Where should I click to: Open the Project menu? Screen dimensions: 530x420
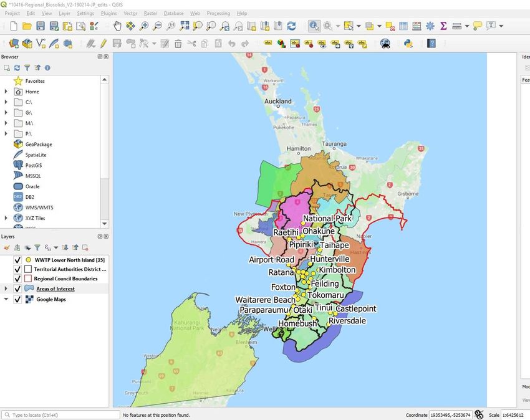coord(12,13)
